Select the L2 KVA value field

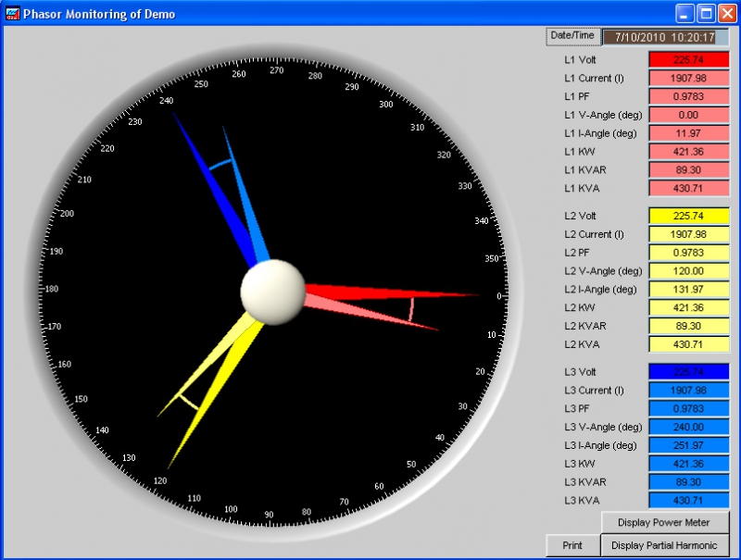click(x=688, y=344)
